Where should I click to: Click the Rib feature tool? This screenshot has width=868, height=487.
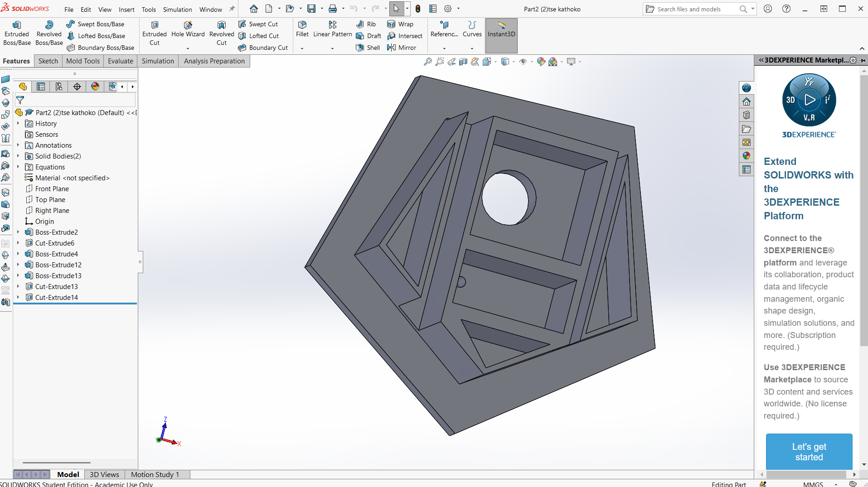tap(366, 24)
